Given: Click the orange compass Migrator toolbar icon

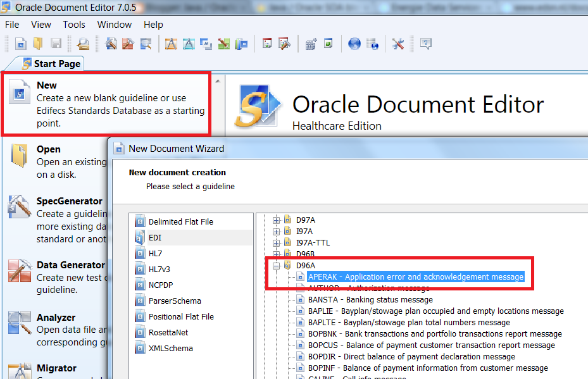Looking at the screenshot, I should [171, 44].
